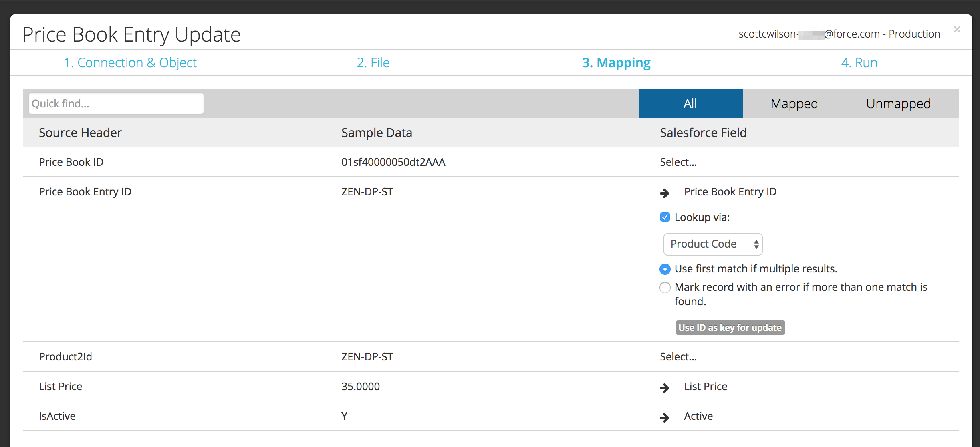Click sample data 01sf40000050dt2AAA
This screenshot has width=980, height=447.
point(393,162)
